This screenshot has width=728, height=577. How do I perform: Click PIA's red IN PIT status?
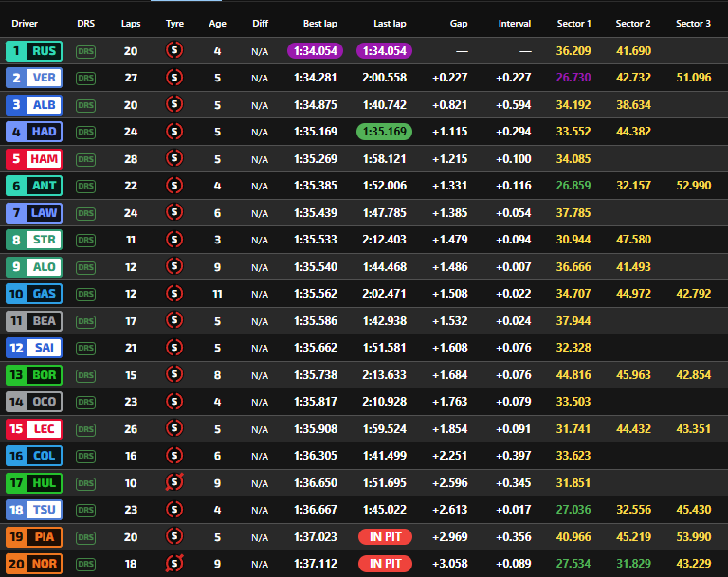pyautogui.click(x=385, y=537)
